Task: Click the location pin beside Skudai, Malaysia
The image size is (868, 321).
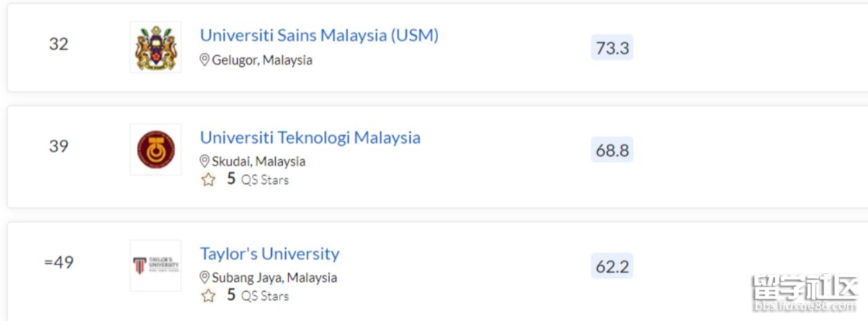Action: pos(204,162)
